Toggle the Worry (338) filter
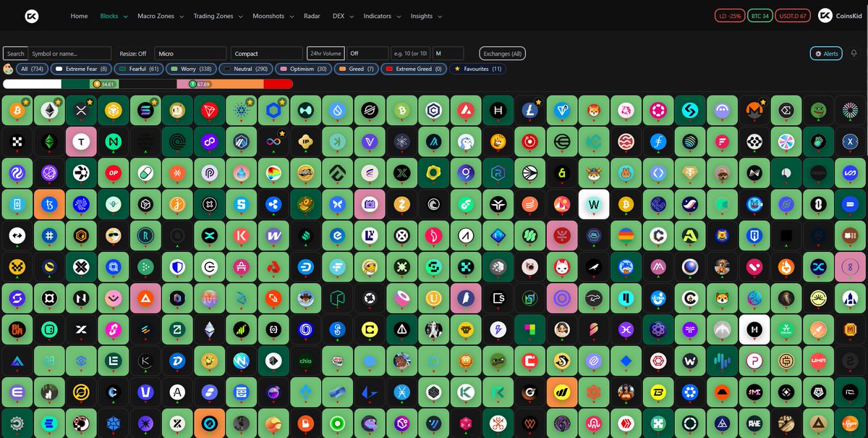The height and width of the screenshot is (438, 868). point(191,69)
